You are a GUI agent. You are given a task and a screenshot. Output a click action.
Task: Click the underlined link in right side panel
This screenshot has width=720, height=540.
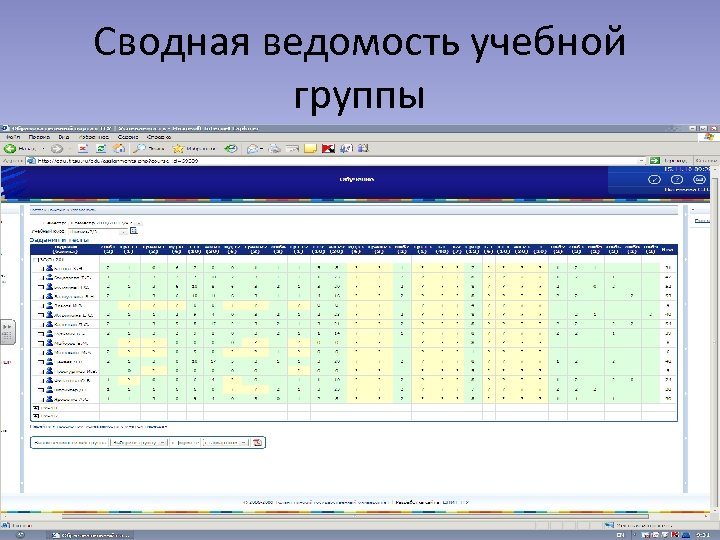702,221
